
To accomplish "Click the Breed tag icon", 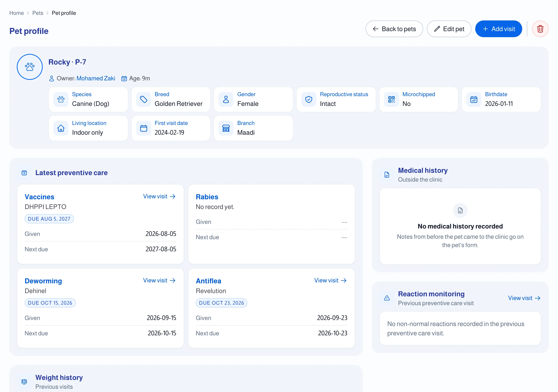I will click(143, 99).
